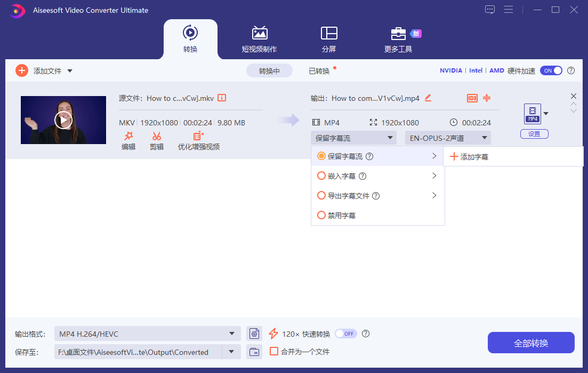Screen dimensions: 588x373
Task: Switch to the 短视频制作 tab
Action: click(x=260, y=39)
